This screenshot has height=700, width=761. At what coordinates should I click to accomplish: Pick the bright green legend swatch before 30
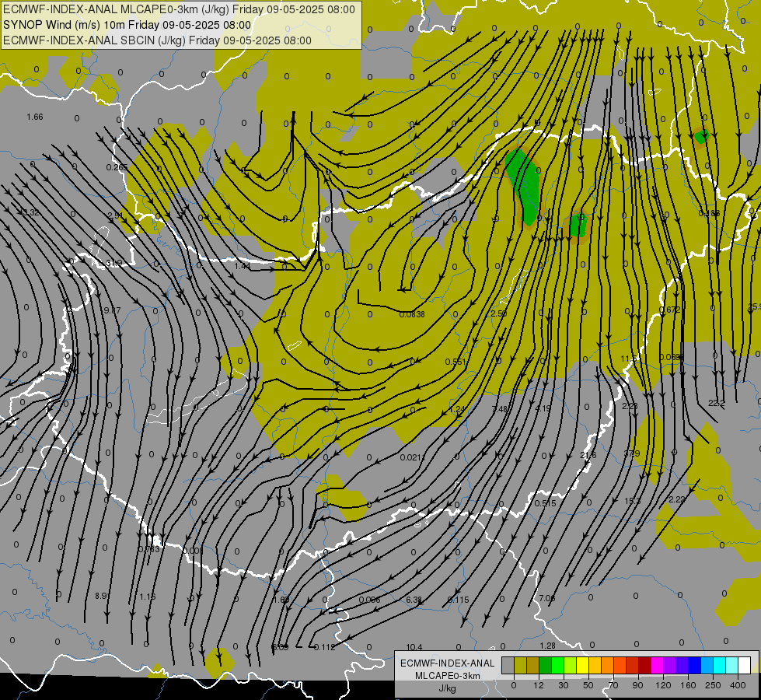click(x=557, y=666)
